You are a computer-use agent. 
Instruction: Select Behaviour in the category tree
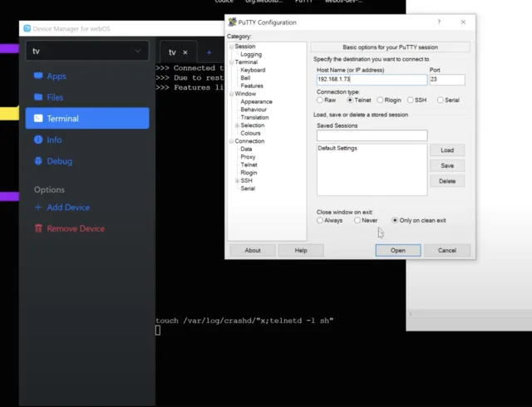[x=254, y=110]
